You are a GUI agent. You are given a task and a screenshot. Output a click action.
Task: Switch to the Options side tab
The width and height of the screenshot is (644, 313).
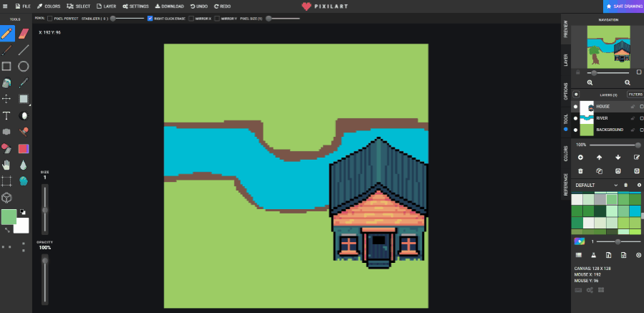[565, 91]
